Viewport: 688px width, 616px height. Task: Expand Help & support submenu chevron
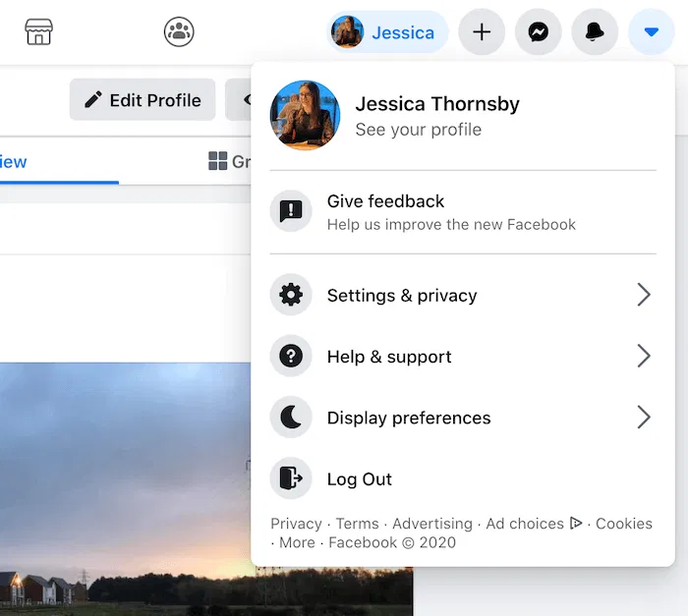pos(644,356)
